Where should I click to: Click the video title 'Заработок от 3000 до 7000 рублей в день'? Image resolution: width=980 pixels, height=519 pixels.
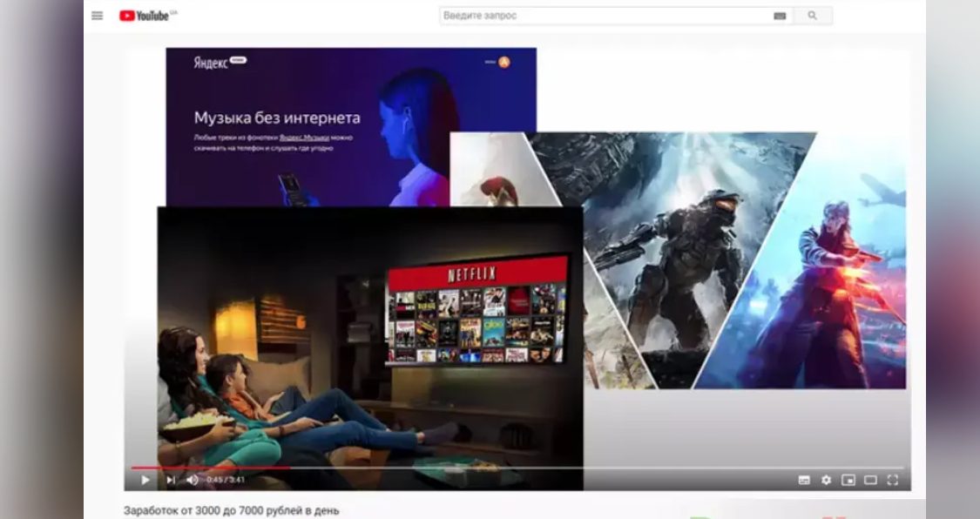[231, 510]
